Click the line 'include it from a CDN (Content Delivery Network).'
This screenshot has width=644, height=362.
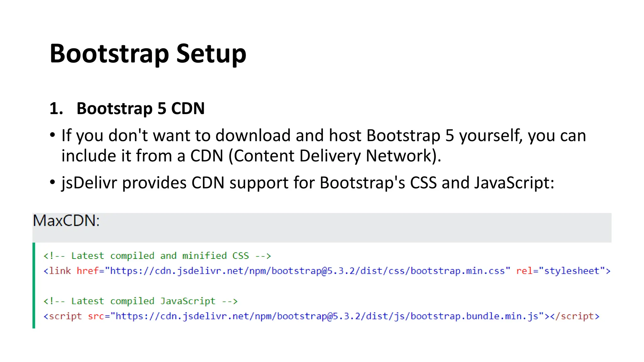(x=251, y=156)
